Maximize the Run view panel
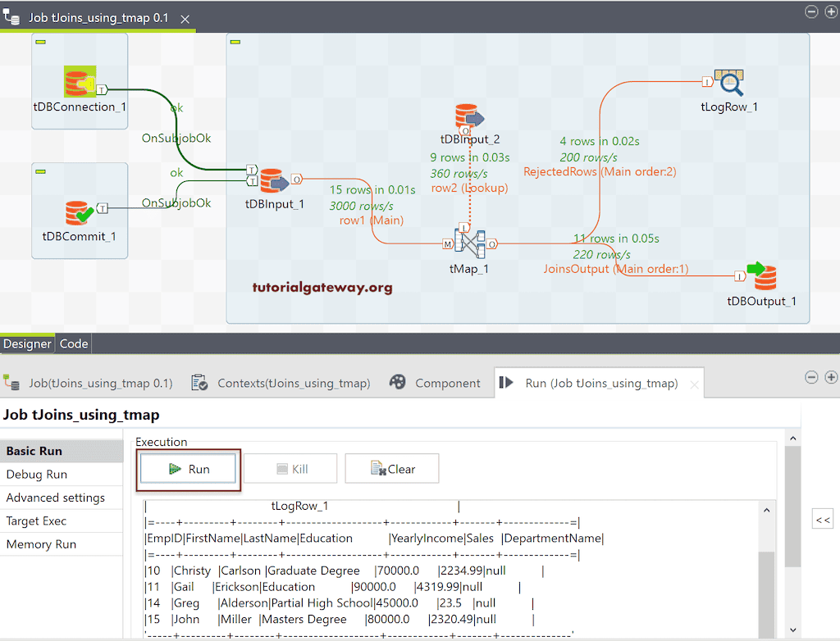This screenshot has height=641, width=840. pyautogui.click(x=831, y=377)
